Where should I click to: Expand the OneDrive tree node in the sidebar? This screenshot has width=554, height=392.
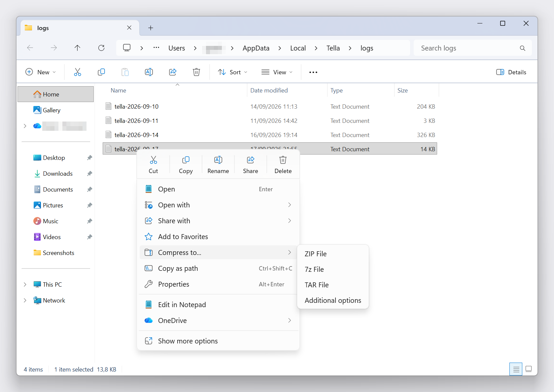25,126
